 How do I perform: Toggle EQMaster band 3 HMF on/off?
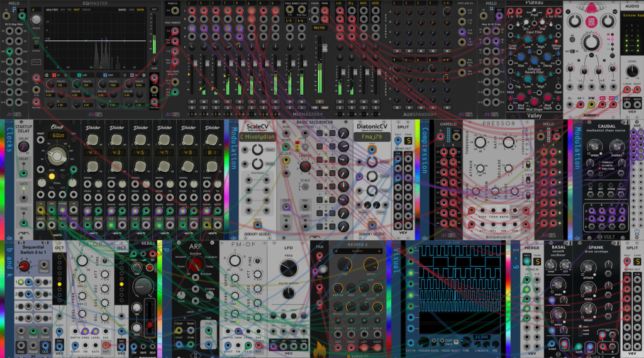click(105, 76)
